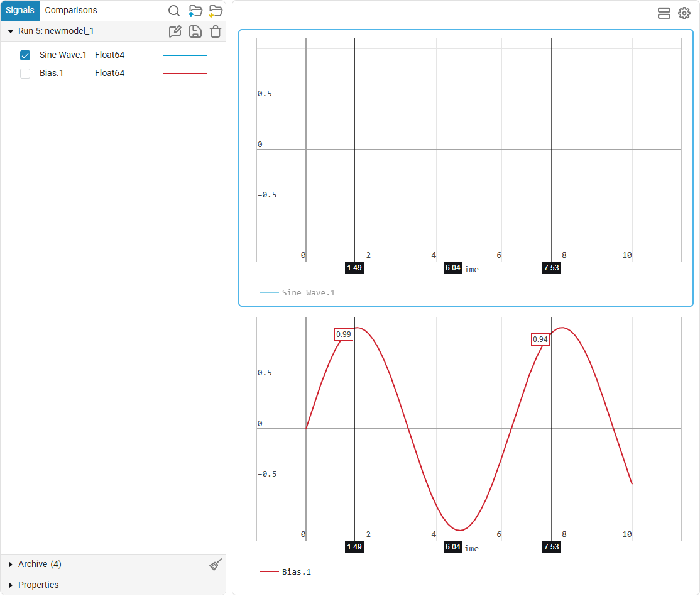Switch to the Comparisons tab
The image size is (700, 596).
pos(71,10)
